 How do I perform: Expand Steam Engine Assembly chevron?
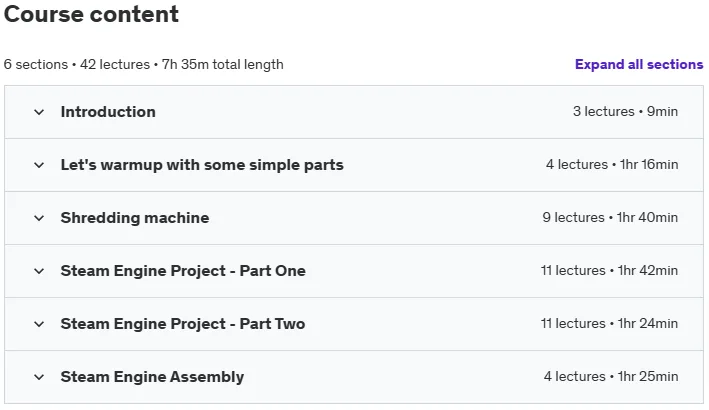[39, 377]
